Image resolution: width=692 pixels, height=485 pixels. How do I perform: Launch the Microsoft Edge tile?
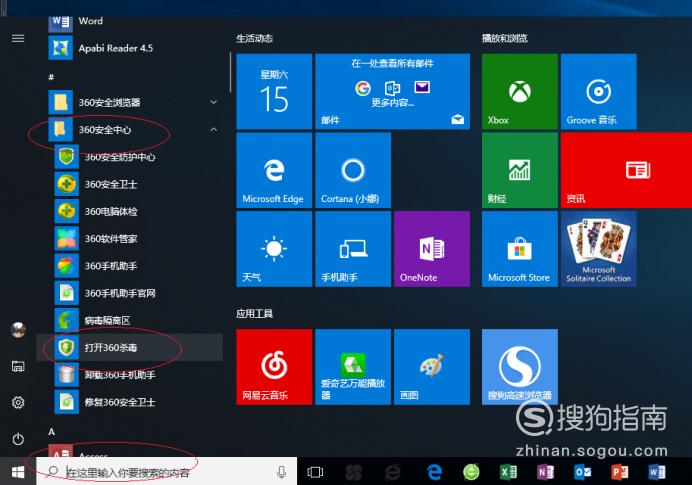click(274, 170)
